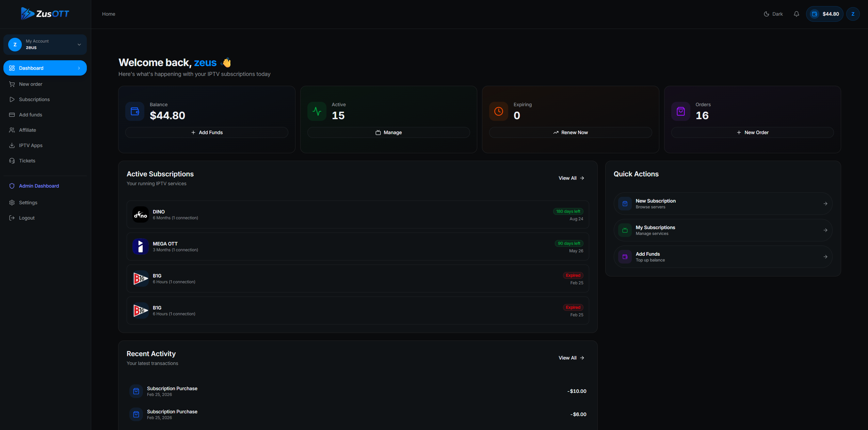
Task: Click the Dashboard chevron arrow
Action: click(79, 68)
